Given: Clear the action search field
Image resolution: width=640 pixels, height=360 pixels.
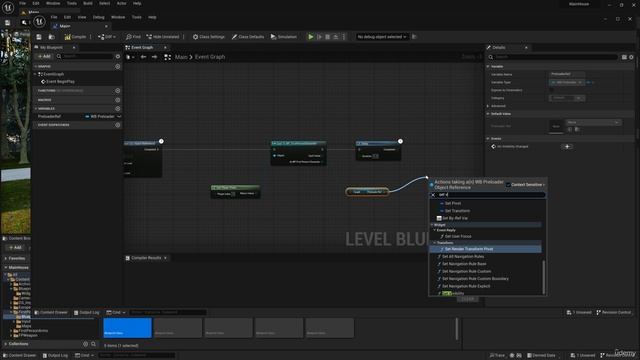Looking at the screenshot, I should tap(433, 195).
